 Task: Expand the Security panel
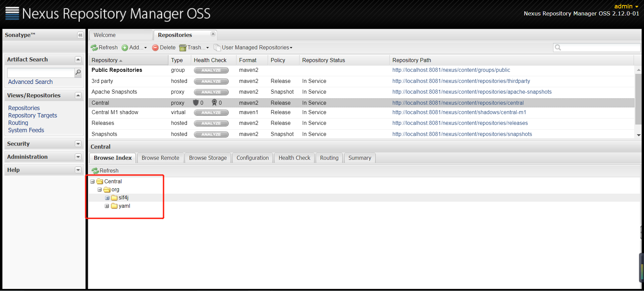point(78,144)
